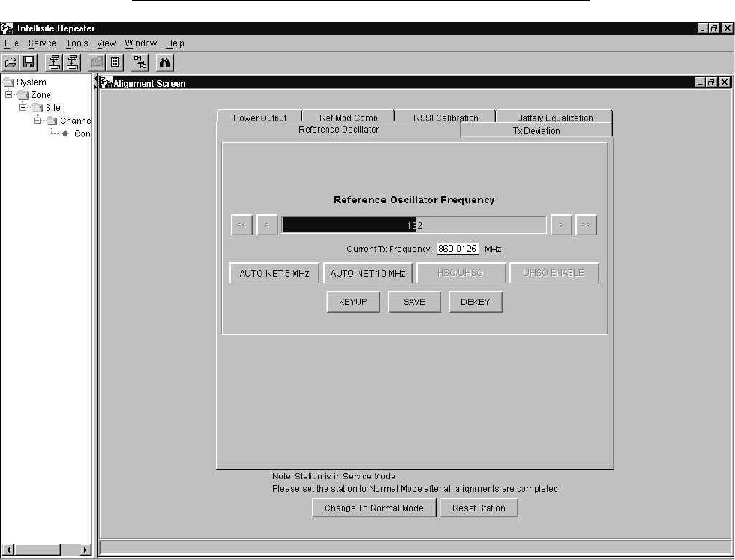Switch to the Power Output tab
The height and width of the screenshot is (560, 735).
(259, 117)
